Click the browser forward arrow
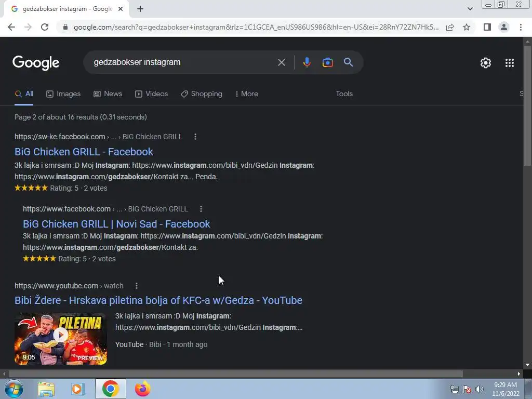 coord(28,27)
